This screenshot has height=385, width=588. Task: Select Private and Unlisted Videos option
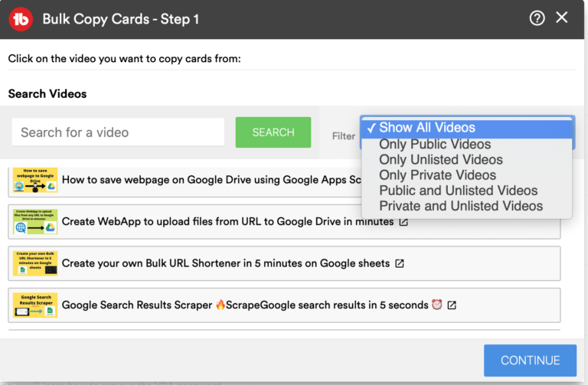(x=467, y=206)
